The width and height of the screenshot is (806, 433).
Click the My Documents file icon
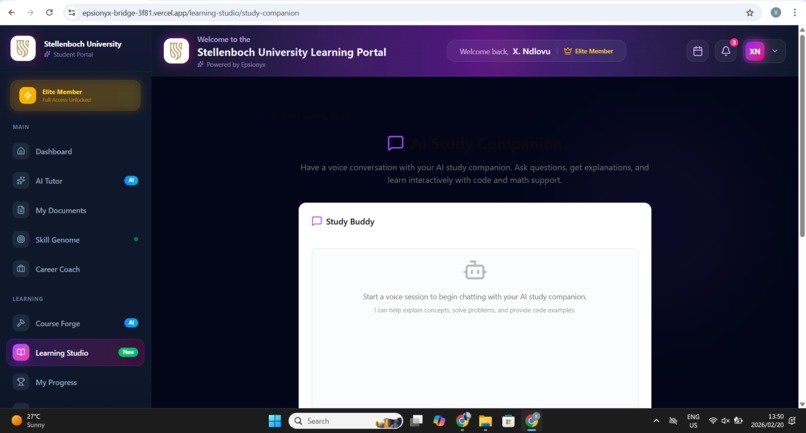[21, 210]
